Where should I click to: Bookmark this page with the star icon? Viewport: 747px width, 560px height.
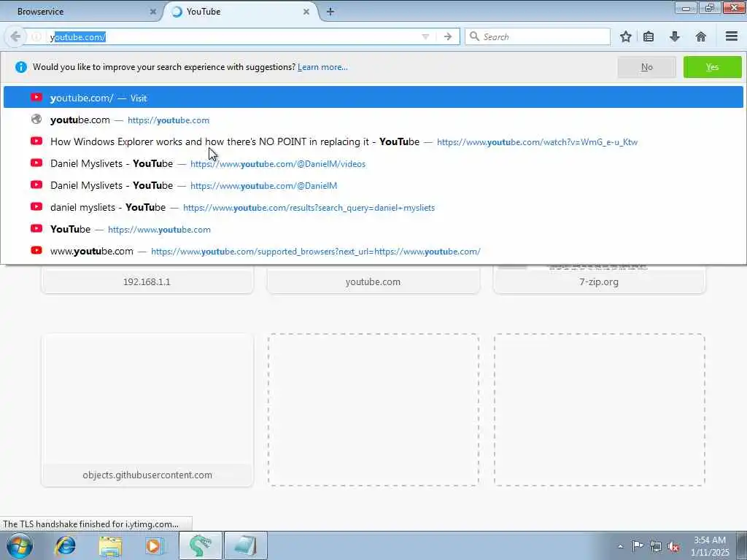[x=625, y=36]
